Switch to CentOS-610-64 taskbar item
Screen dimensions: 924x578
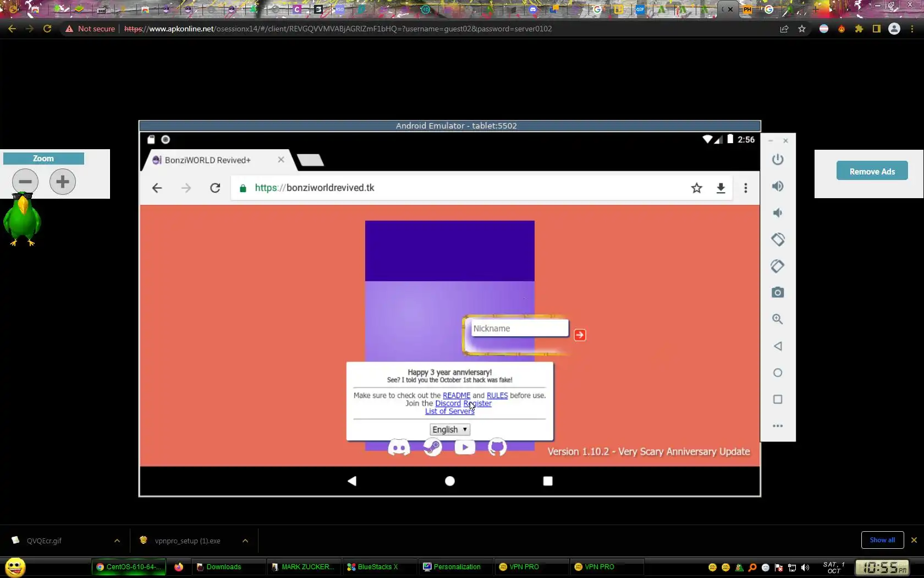(x=129, y=567)
